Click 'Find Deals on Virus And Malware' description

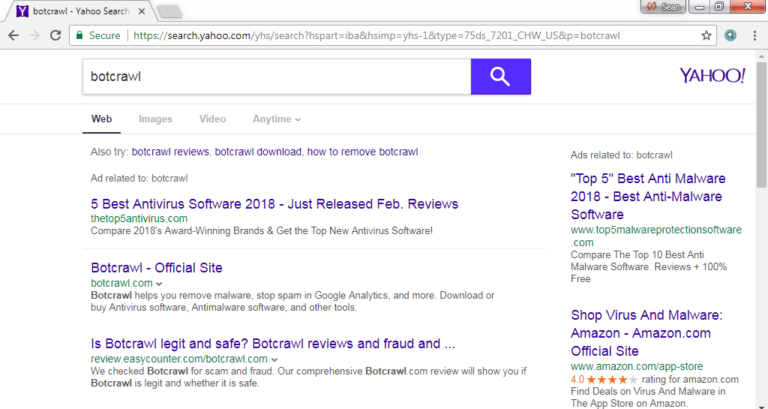tap(648, 397)
